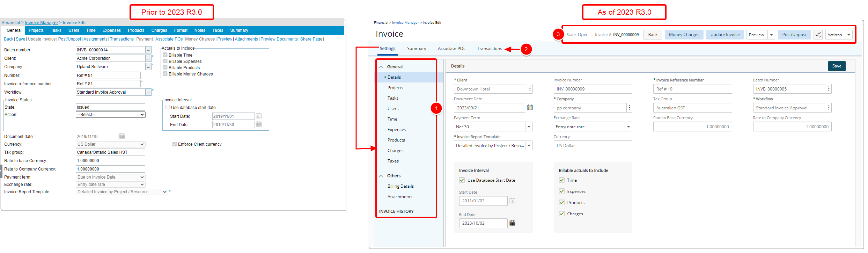The height and width of the screenshot is (253, 868).
Task: Select Charges in the General sidebar list
Action: click(x=395, y=151)
